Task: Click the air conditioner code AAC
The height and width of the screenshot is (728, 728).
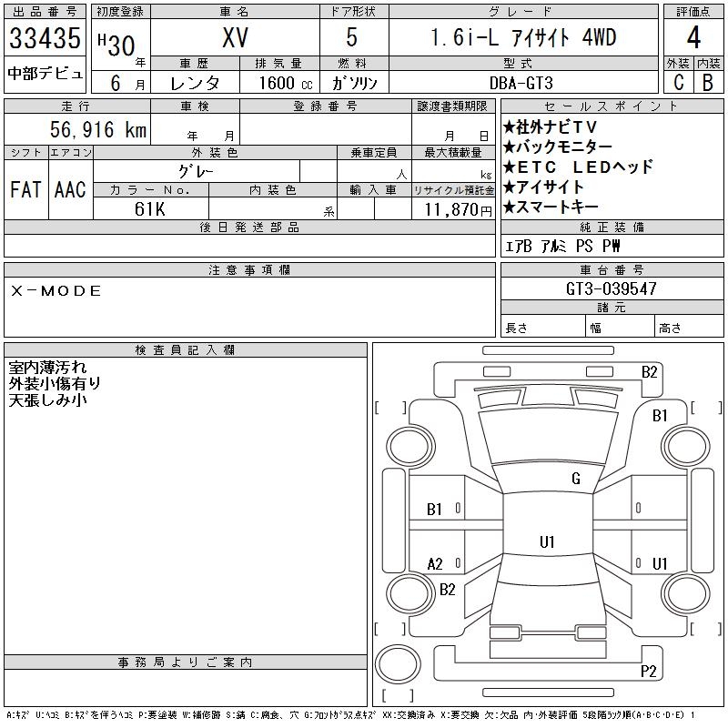Action: pos(70,189)
